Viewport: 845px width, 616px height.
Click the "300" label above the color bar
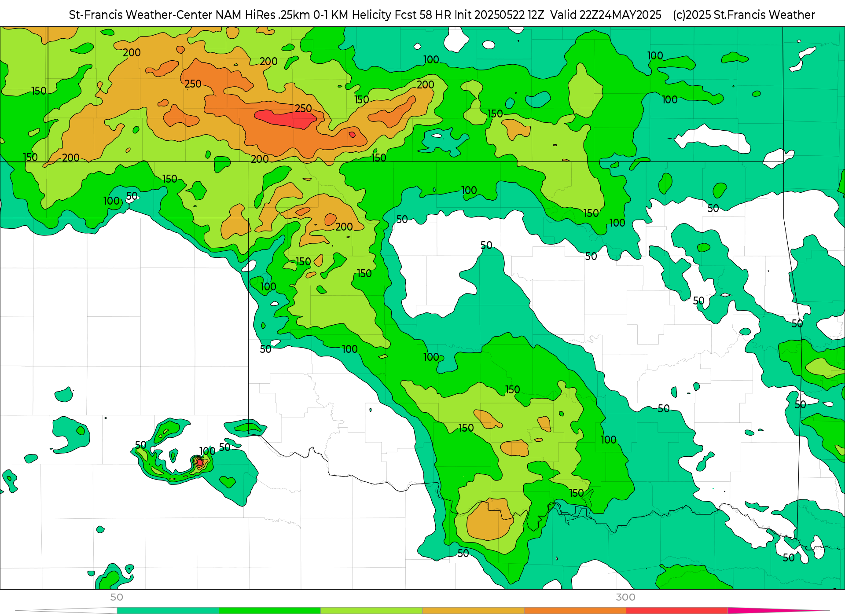coord(625,597)
